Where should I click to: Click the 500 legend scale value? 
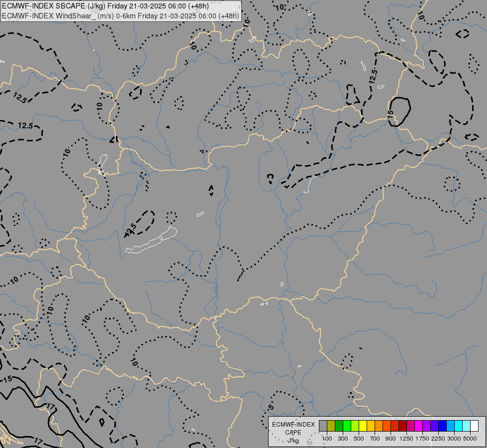(359, 439)
